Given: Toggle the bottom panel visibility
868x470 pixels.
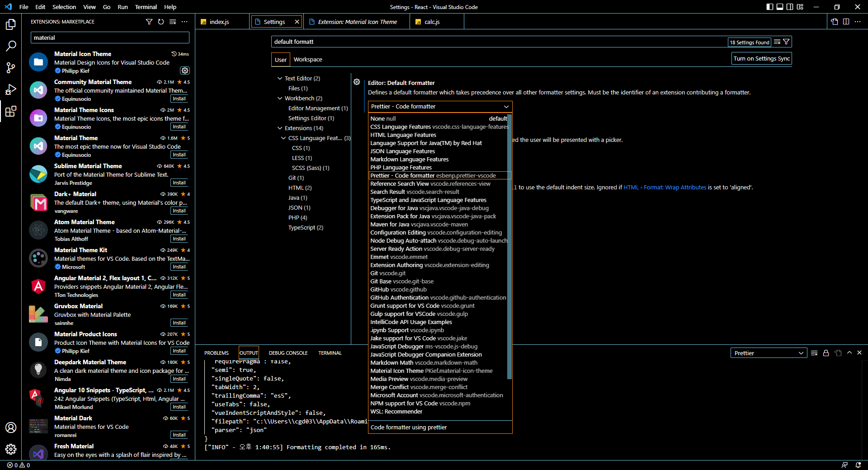Looking at the screenshot, I should click(x=780, y=7).
